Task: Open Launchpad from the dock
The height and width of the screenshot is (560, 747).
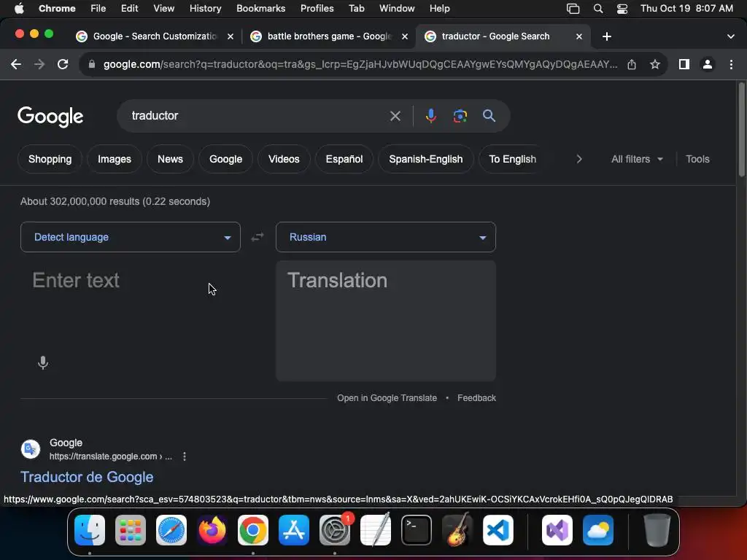Action: (x=131, y=530)
